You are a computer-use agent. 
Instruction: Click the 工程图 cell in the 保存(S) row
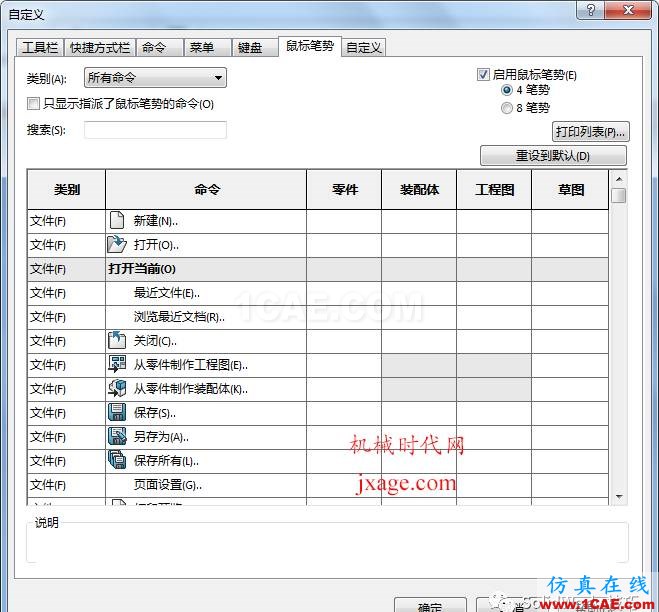click(x=494, y=413)
